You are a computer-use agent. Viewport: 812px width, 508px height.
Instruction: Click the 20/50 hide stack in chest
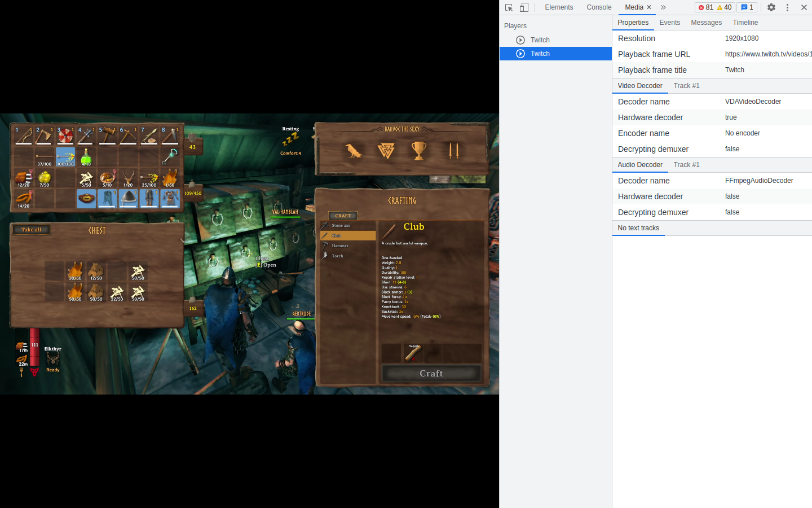tap(75, 271)
